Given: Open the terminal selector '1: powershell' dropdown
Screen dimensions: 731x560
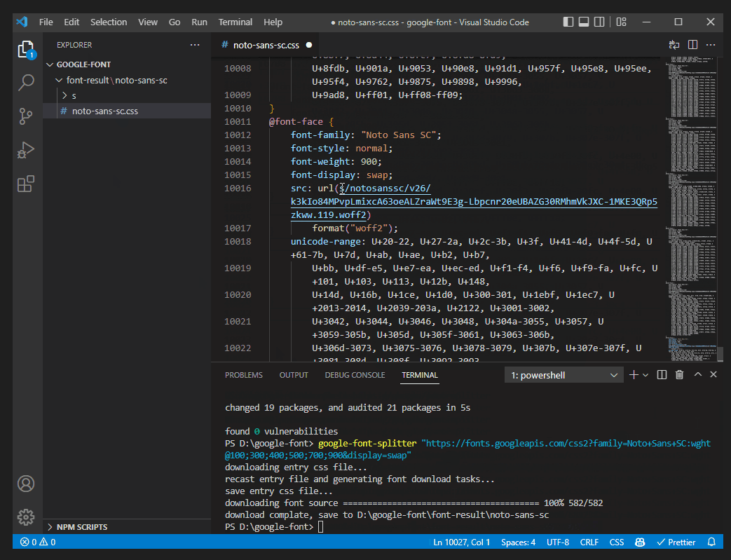Looking at the screenshot, I should coord(564,375).
